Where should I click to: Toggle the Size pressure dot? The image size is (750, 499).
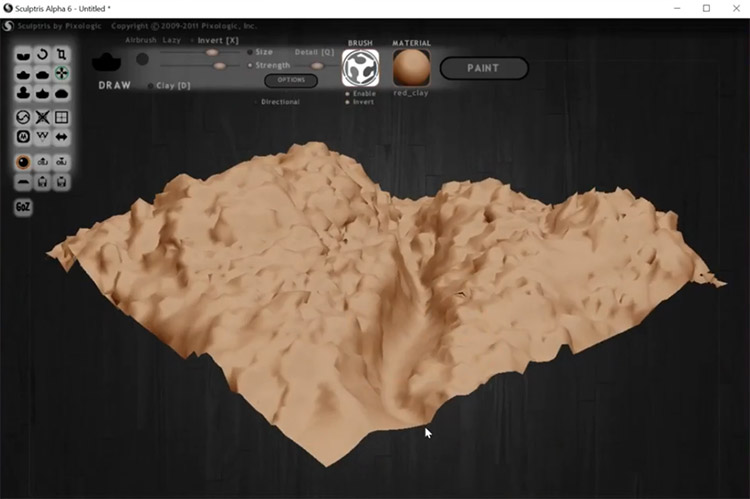[250, 52]
